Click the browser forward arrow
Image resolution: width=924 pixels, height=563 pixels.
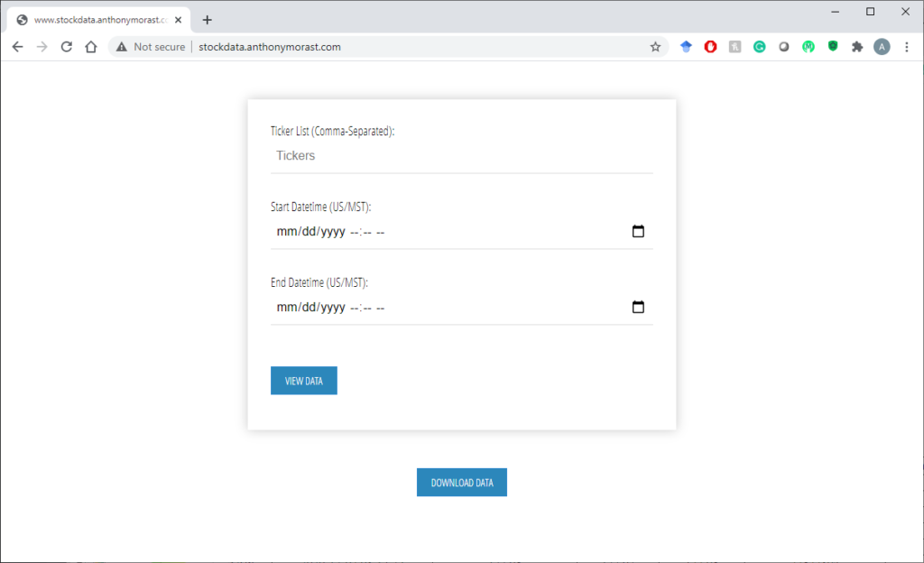[42, 47]
